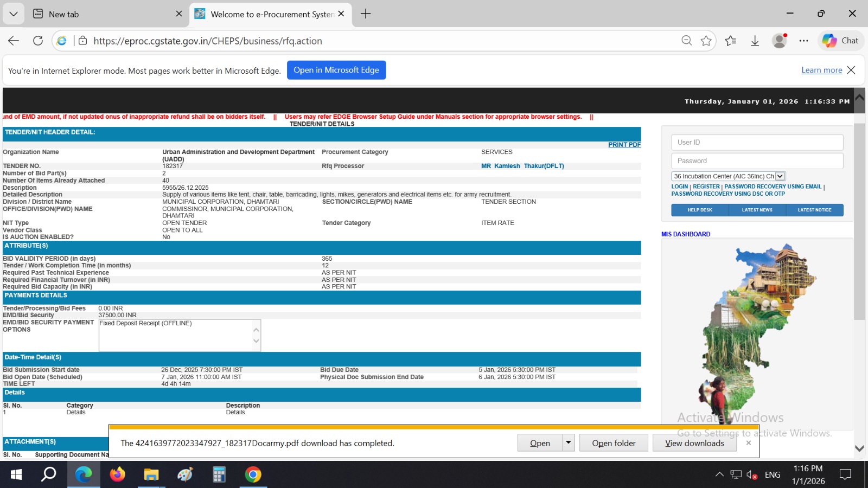This screenshot has width=868, height=488.
Task: Click Open in Microsoft Edge button
Action: point(336,70)
